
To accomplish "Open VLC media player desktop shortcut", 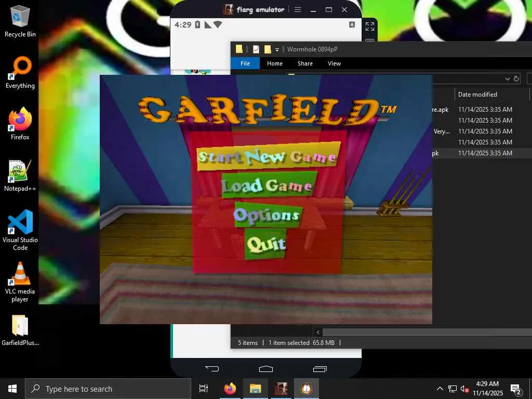I will point(20,282).
